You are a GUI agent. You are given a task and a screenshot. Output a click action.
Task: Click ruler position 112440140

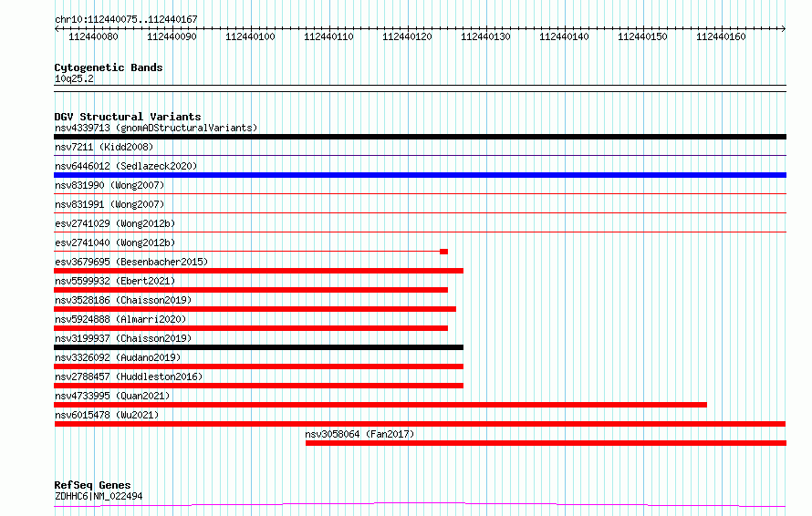click(564, 36)
